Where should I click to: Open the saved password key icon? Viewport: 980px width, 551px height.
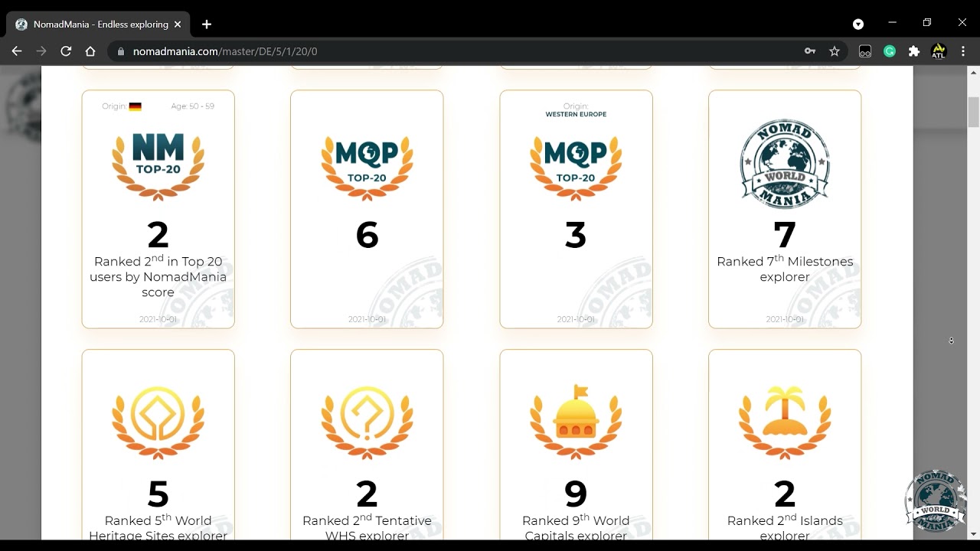point(810,51)
